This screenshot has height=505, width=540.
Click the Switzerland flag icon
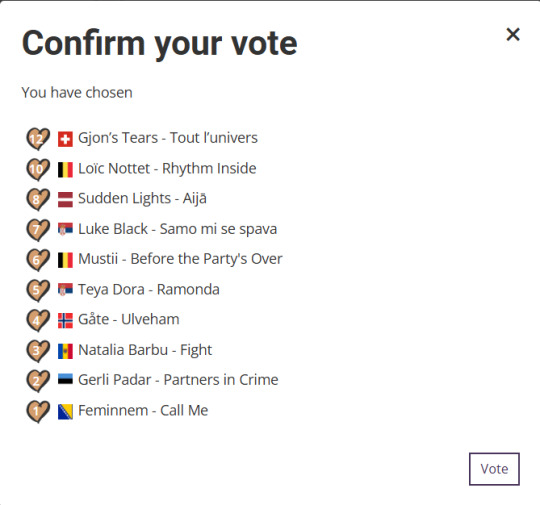pos(65,139)
